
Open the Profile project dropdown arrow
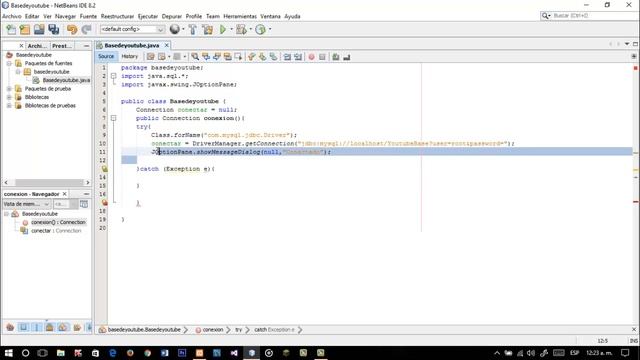(270, 29)
